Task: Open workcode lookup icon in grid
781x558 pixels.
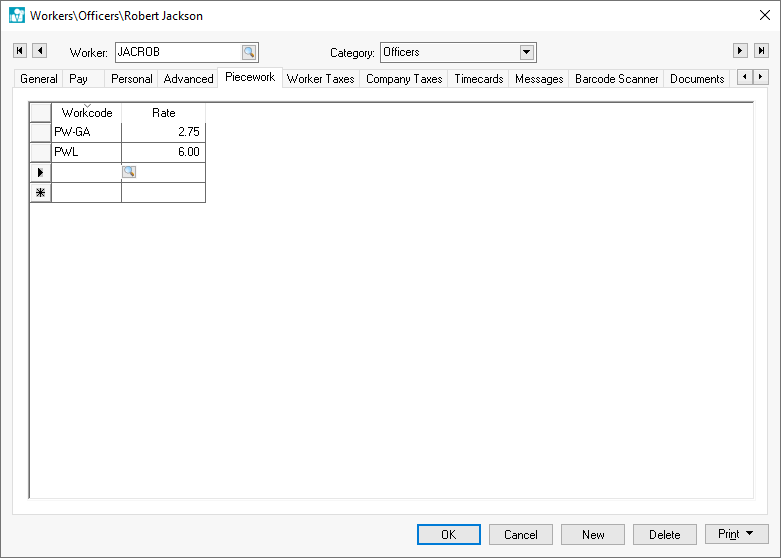Action: 128,172
